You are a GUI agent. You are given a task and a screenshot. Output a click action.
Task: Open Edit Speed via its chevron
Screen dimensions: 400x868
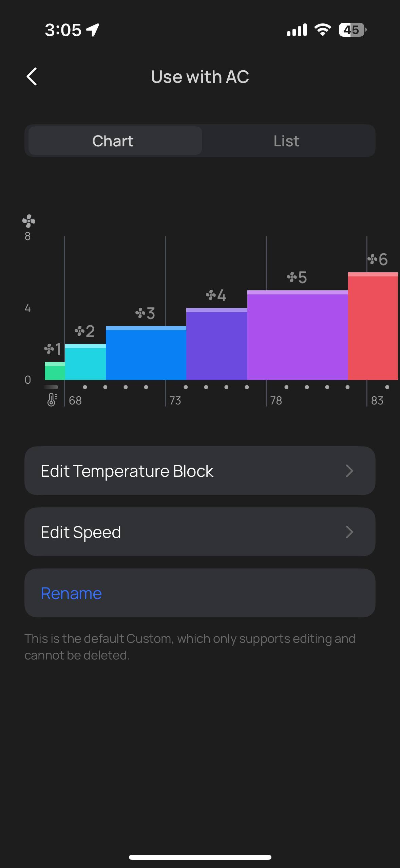pos(349,532)
